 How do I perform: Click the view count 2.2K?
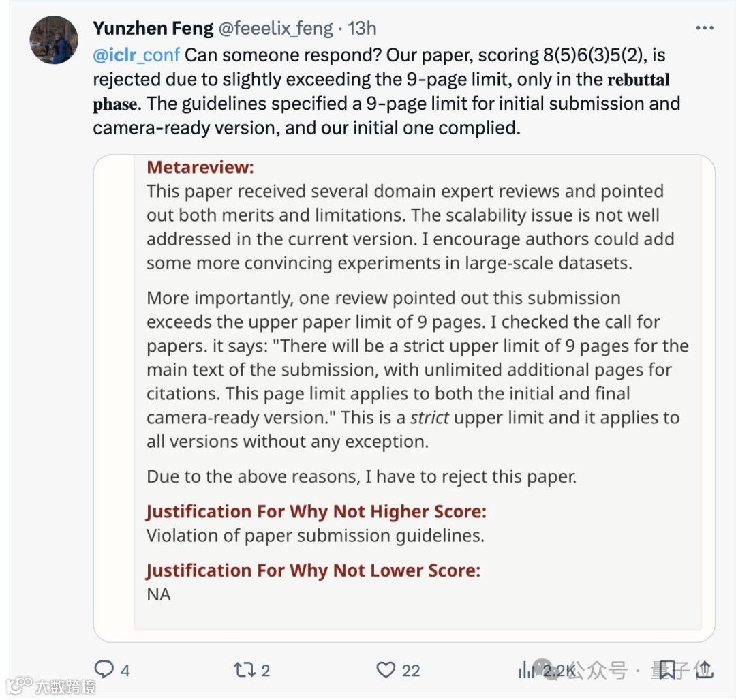click(x=559, y=670)
